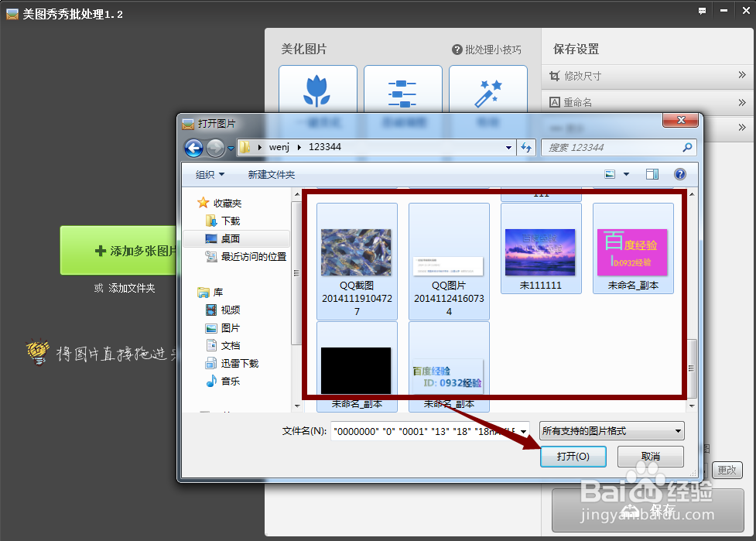Click 新建文件夹 button

tap(272, 175)
